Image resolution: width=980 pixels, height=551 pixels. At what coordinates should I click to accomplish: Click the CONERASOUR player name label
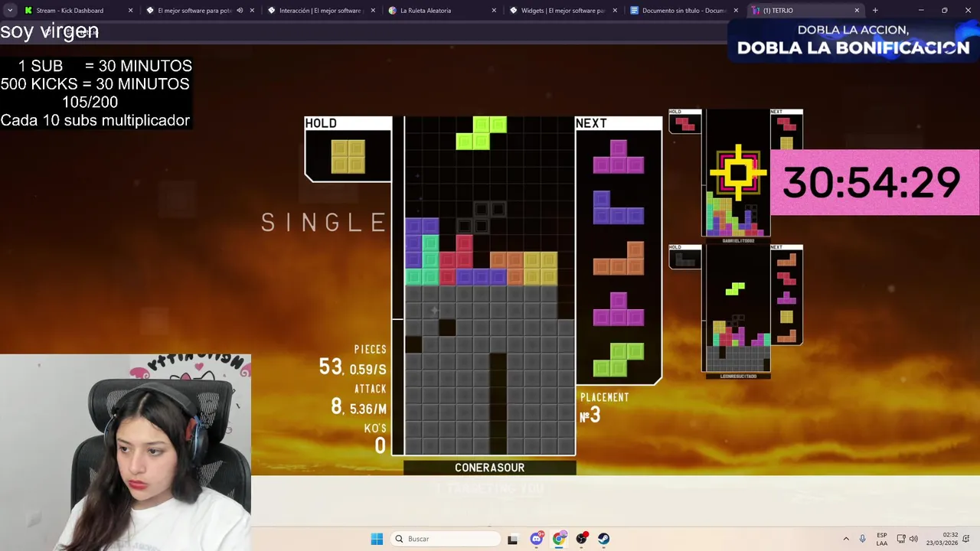click(x=490, y=468)
